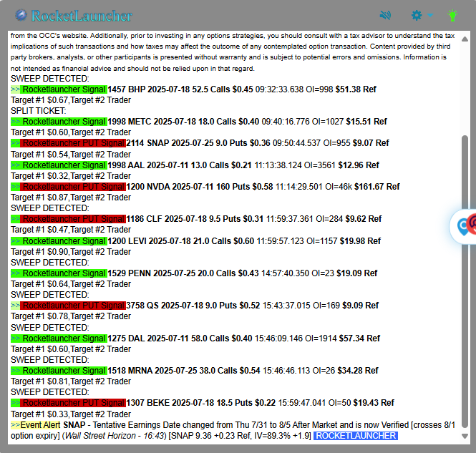Select the PENN 20.0 Calls signal label
This screenshot has width=476, height=453.
64,273
